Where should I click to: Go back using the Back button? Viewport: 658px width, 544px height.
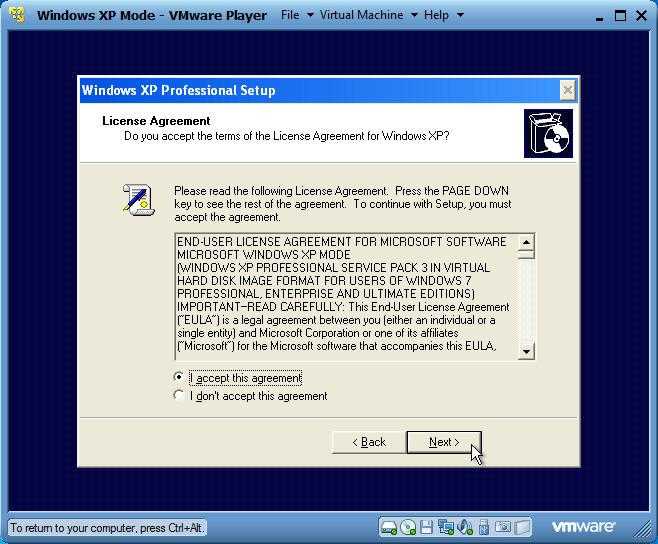coord(368,442)
